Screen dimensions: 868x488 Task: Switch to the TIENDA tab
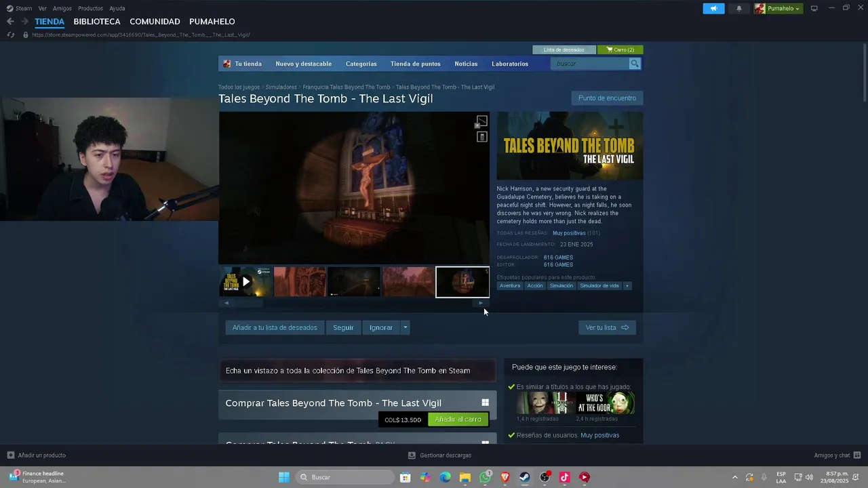click(x=50, y=22)
